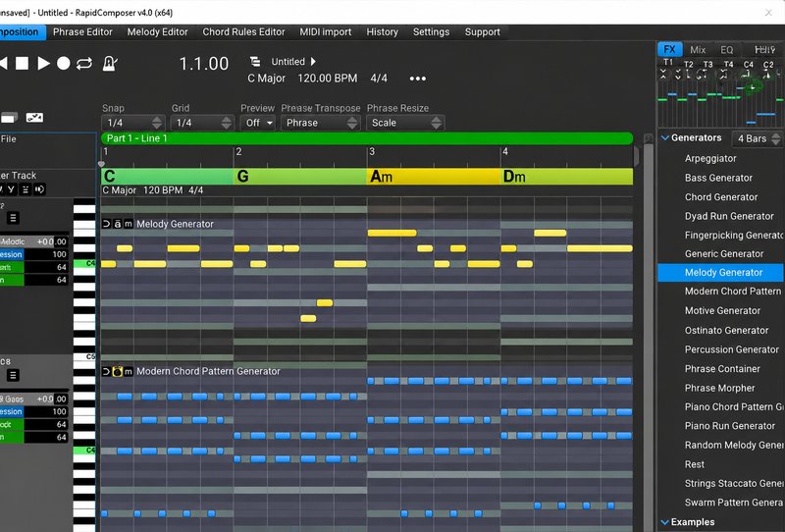The image size is (785, 532).
Task: Select the EQ tab in right panel
Action: (726, 50)
